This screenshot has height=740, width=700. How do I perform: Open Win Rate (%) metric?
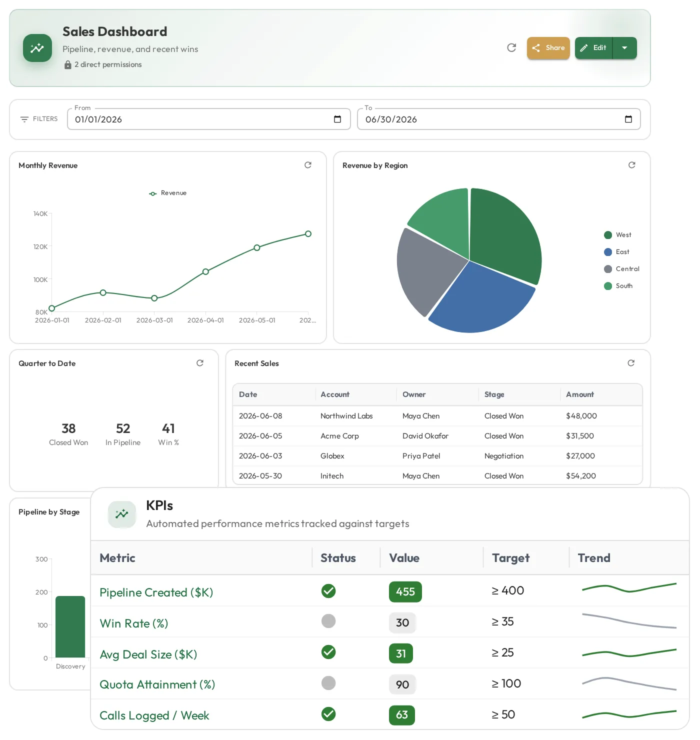pyautogui.click(x=134, y=623)
